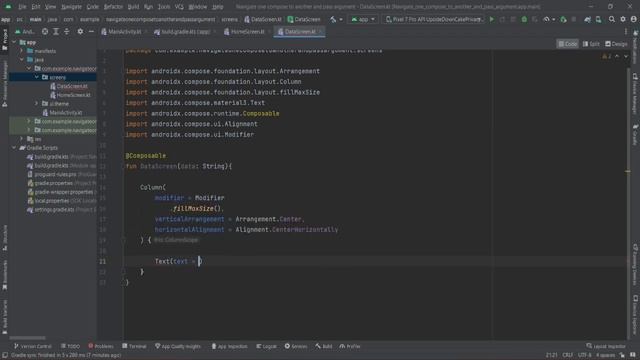The width and height of the screenshot is (640, 360).
Task: Open Build Variants on left strip
Action: [4, 317]
